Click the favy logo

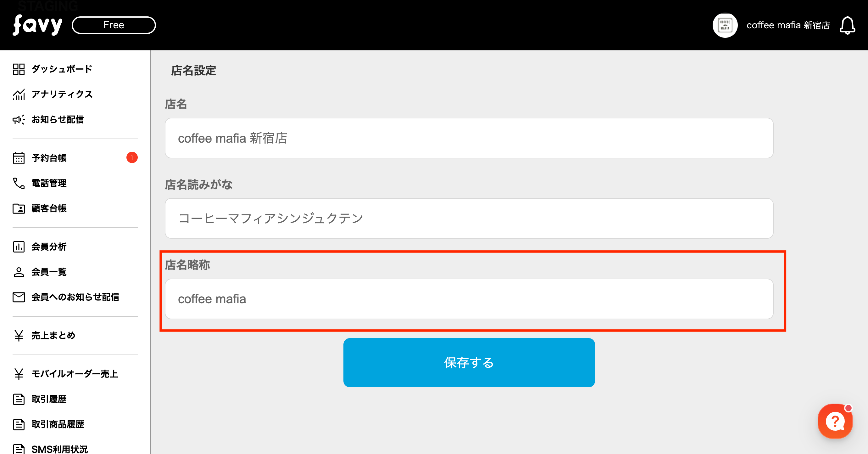37,25
